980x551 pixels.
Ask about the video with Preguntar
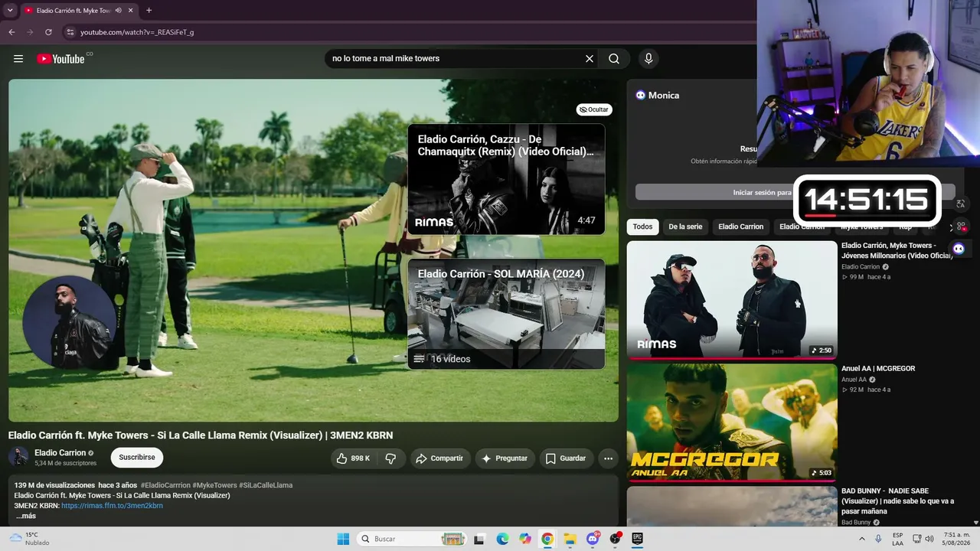[505, 458]
